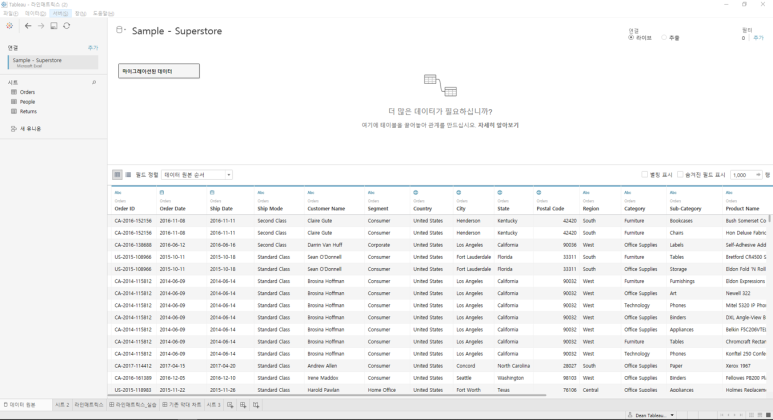
Task: Open the 창 (Window) menu
Action: tap(80, 13)
